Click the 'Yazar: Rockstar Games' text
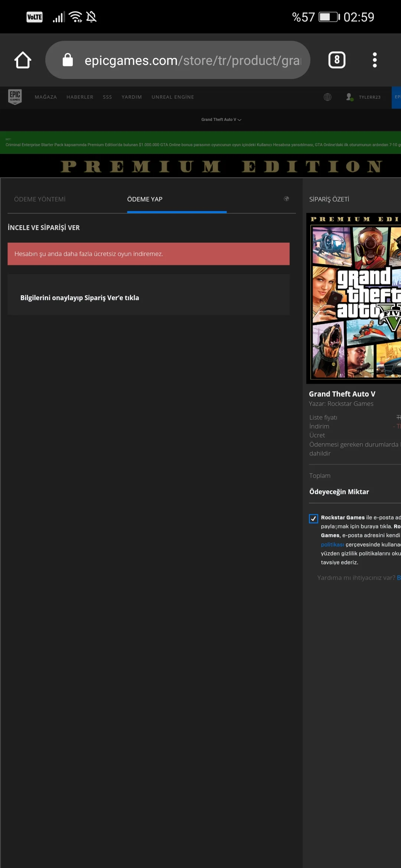The height and width of the screenshot is (868, 401). [x=341, y=404]
